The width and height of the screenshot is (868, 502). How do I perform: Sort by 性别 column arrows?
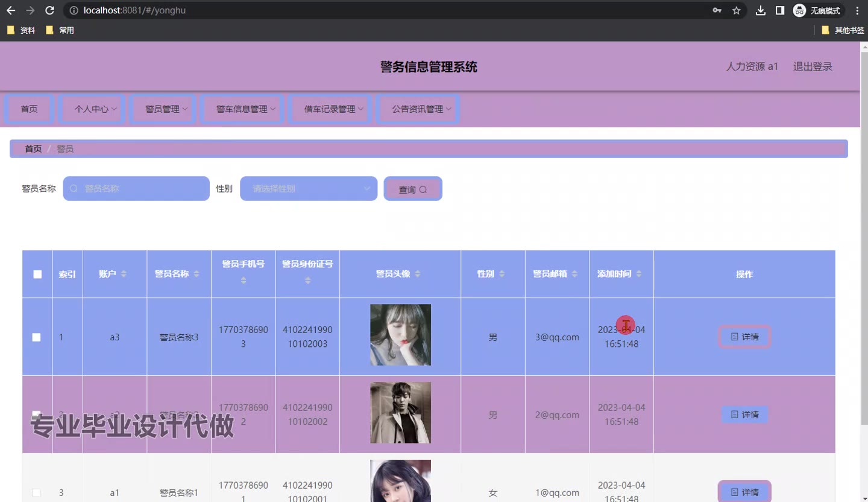tap(502, 274)
